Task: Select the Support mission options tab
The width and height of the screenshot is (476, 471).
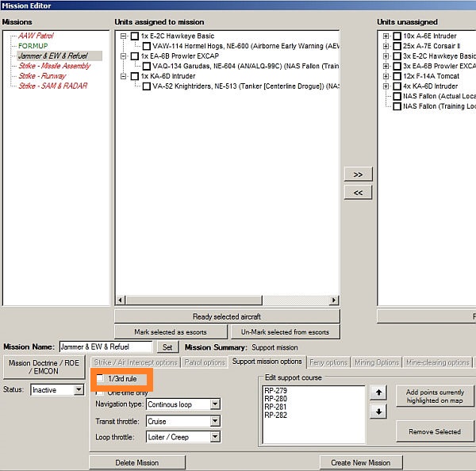Action: click(267, 362)
